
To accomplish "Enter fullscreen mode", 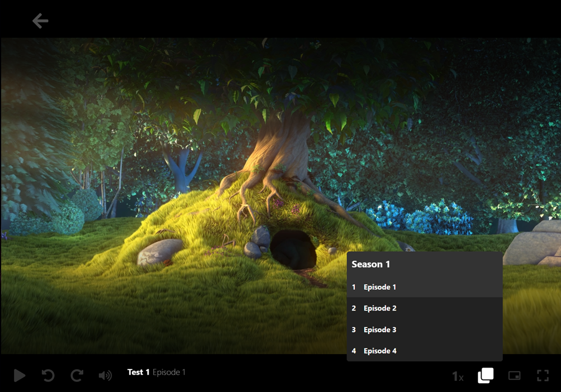I will pos(543,375).
